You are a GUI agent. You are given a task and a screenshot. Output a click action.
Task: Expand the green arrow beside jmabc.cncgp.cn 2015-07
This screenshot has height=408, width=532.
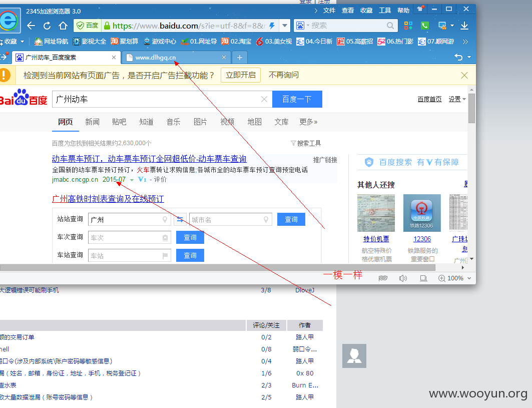[x=132, y=180]
